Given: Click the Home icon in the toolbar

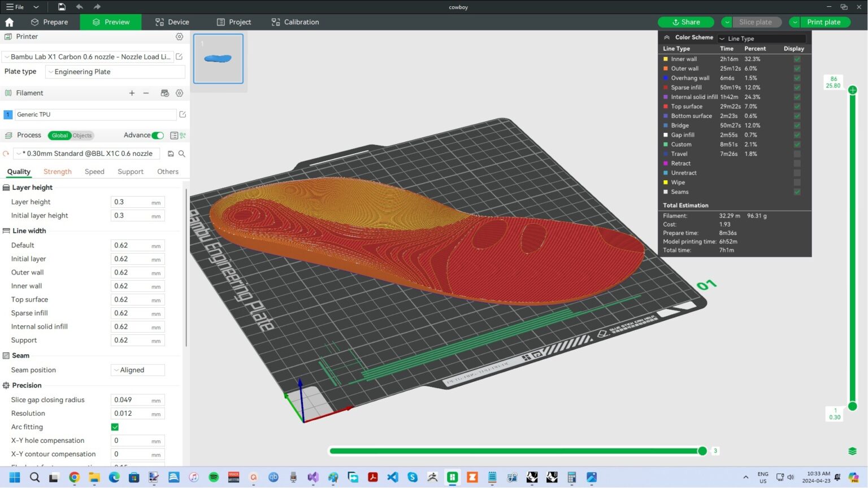Looking at the screenshot, I should pos(8,21).
